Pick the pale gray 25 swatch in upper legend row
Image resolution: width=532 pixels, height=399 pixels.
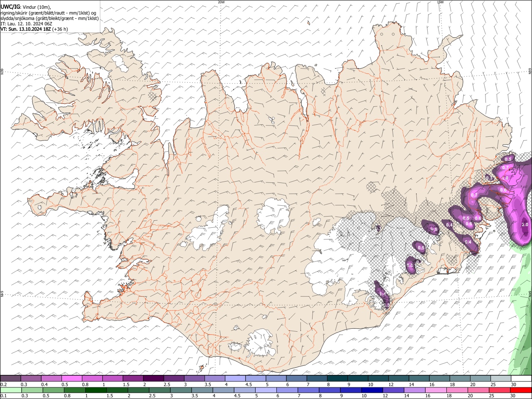pyautogui.click(x=500, y=379)
